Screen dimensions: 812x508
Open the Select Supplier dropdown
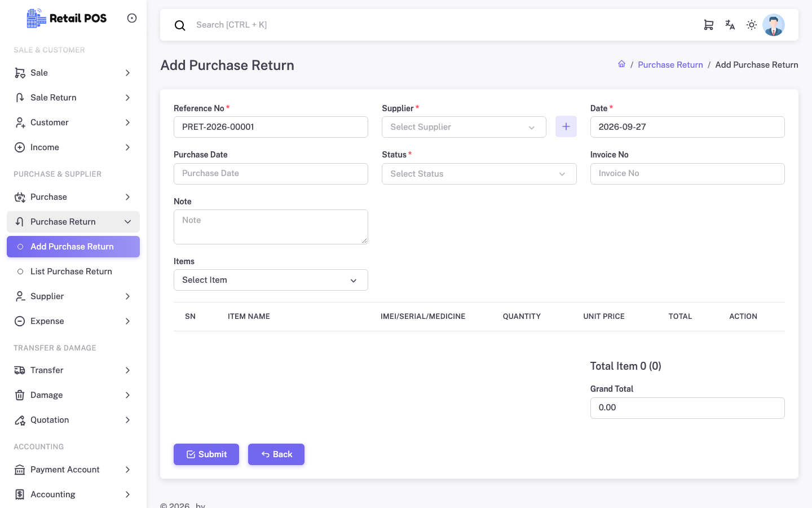[x=464, y=127]
